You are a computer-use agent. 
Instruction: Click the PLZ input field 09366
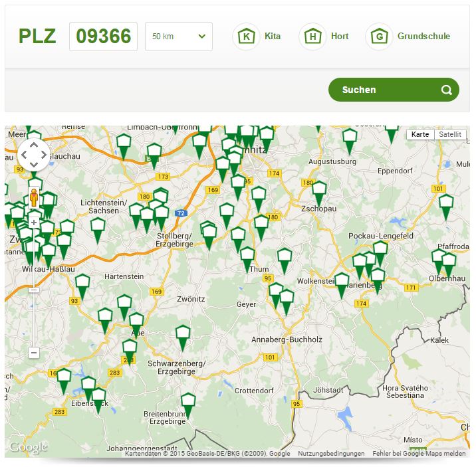pyautogui.click(x=103, y=37)
